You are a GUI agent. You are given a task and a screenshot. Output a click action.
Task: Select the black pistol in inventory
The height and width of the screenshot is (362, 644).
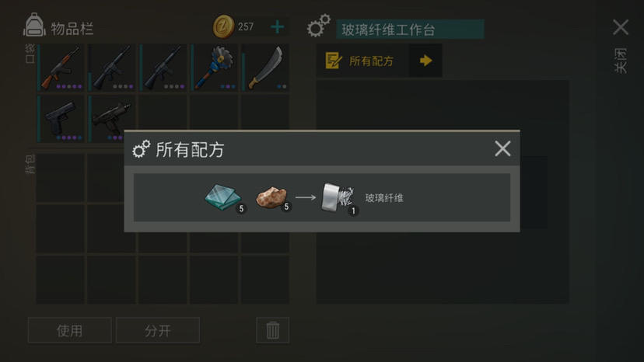tap(61, 119)
